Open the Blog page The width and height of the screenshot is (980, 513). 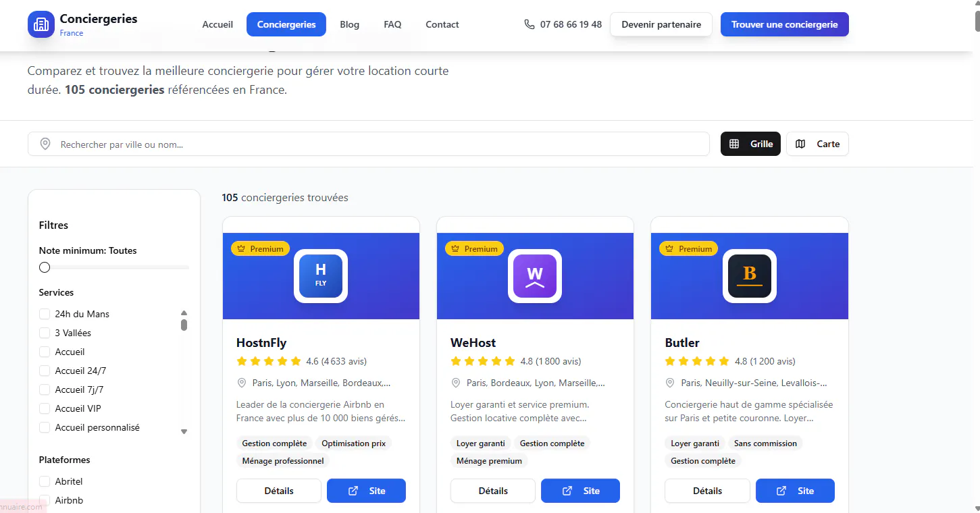(x=350, y=24)
